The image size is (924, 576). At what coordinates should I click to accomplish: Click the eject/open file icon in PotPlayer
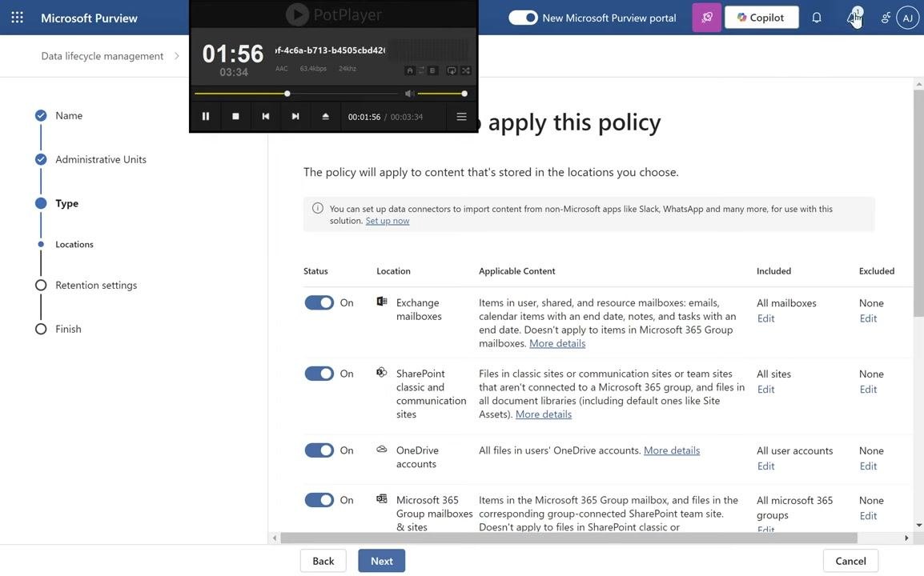point(325,117)
